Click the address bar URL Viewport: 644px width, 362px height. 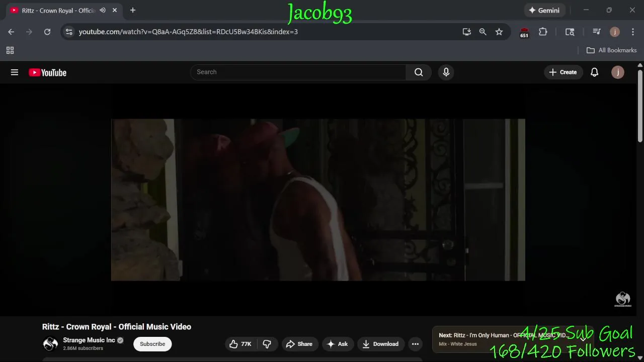coord(188,32)
